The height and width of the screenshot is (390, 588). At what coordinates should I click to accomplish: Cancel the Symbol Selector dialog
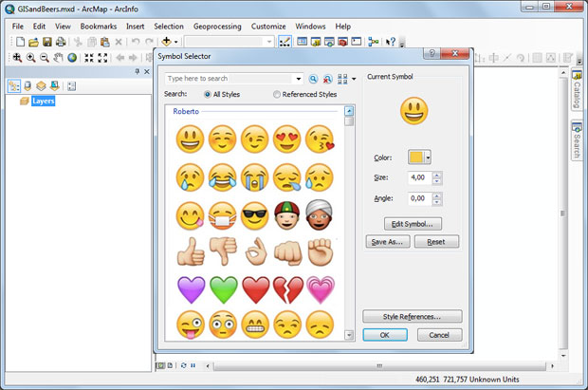439,335
